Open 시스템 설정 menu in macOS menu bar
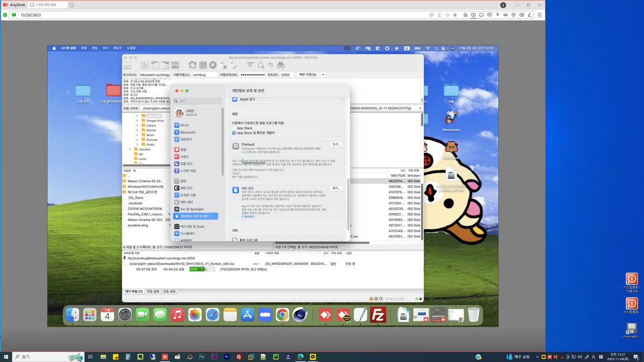 click(x=68, y=48)
